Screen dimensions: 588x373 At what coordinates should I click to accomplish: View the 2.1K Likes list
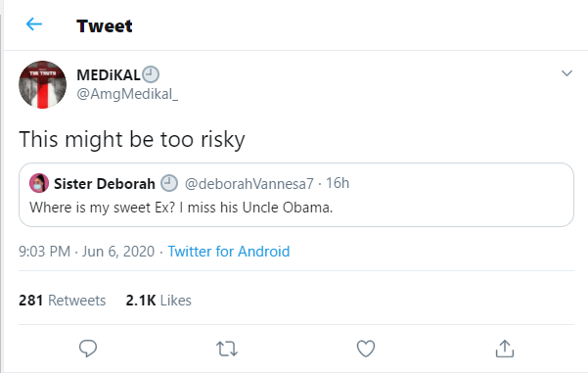(x=158, y=301)
